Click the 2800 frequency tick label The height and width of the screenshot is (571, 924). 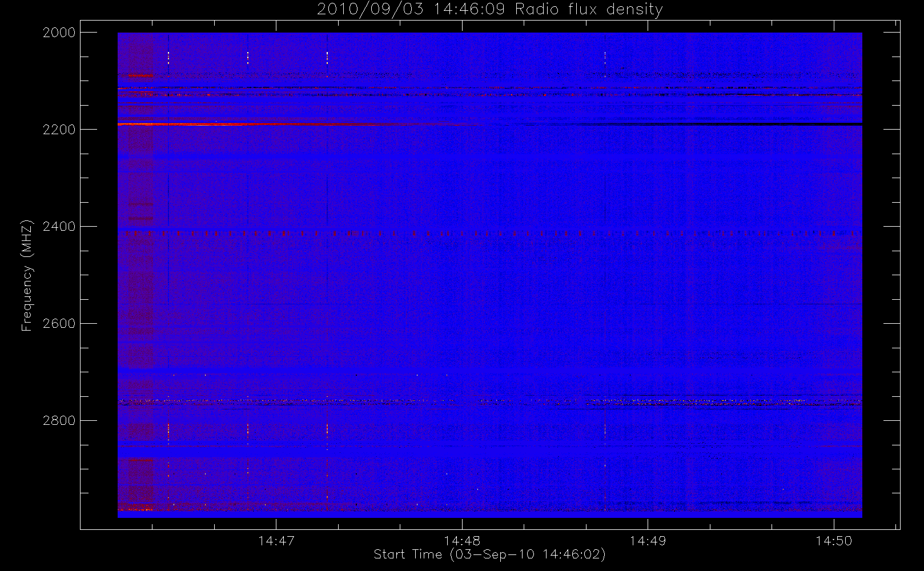coord(59,421)
